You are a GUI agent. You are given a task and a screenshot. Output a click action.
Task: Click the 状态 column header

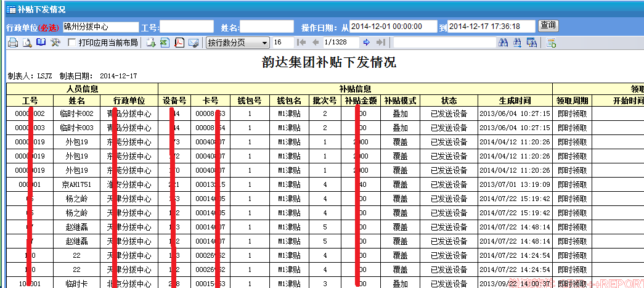449,101
